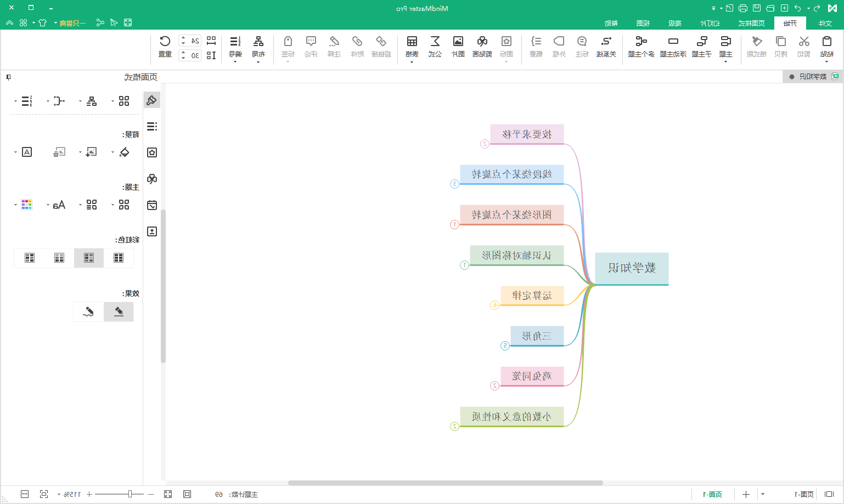Screen dimensions: 844x504
Task: Open the 119% zoom level dropdown
Action: pos(59,495)
